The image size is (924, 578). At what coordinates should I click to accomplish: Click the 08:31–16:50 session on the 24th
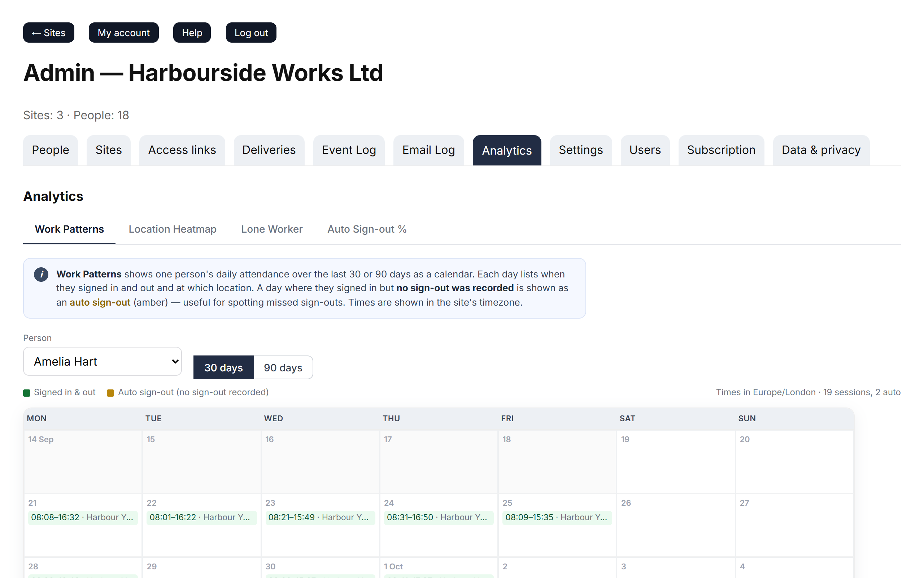[438, 518]
